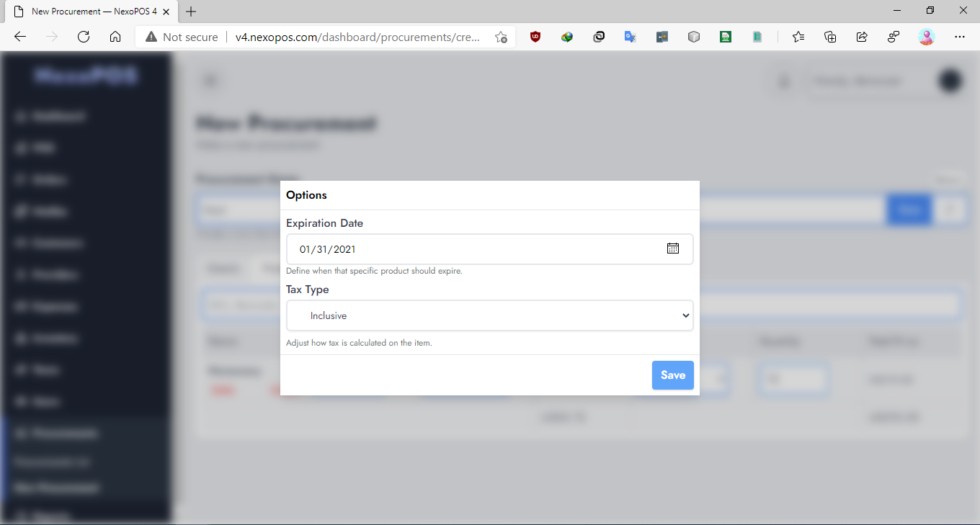Open the Tax Type dropdown showing Inclusive
980x525 pixels.
click(490, 315)
